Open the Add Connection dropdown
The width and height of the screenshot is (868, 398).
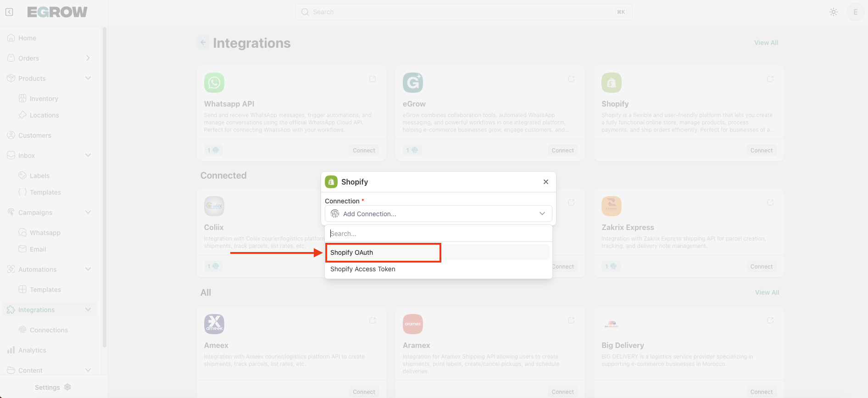click(438, 213)
